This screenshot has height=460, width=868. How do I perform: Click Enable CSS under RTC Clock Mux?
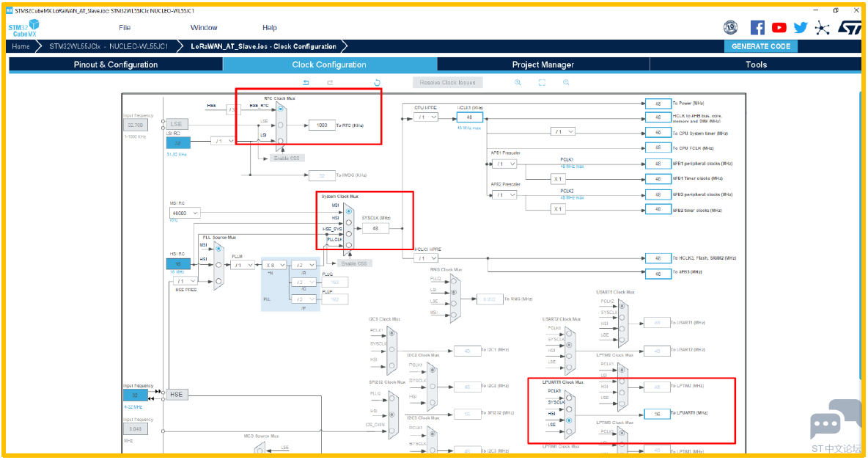(x=286, y=158)
